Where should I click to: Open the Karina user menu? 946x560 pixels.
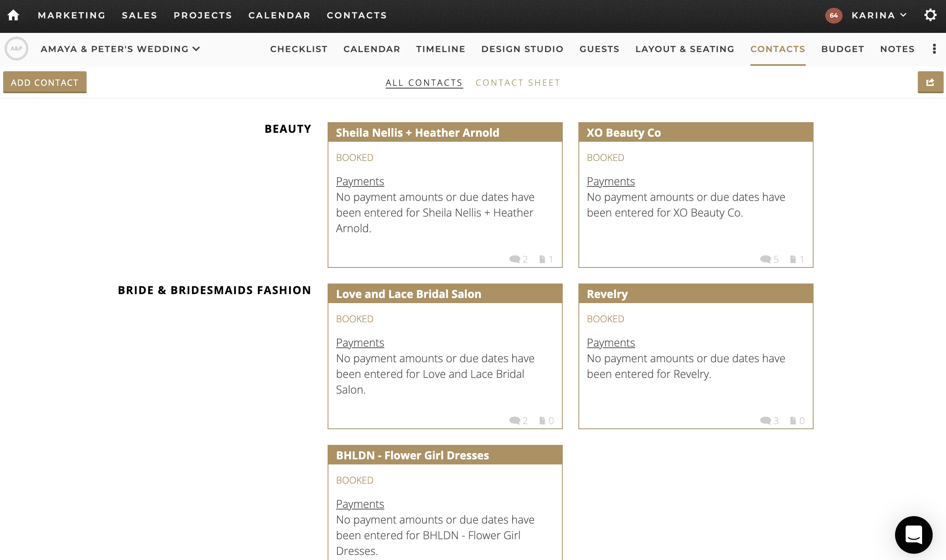[879, 15]
